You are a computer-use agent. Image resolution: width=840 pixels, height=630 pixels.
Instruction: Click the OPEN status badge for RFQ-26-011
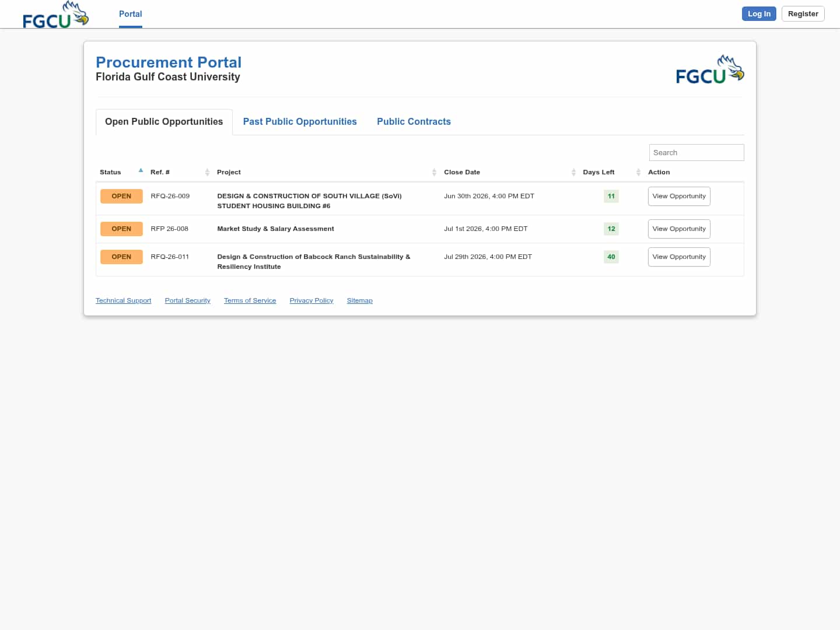click(x=121, y=257)
